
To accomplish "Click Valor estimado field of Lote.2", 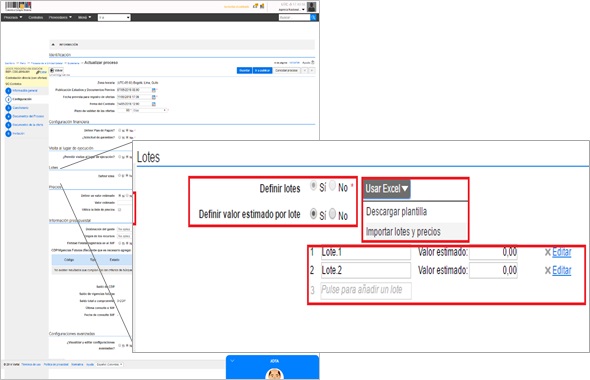I will 493,270.
